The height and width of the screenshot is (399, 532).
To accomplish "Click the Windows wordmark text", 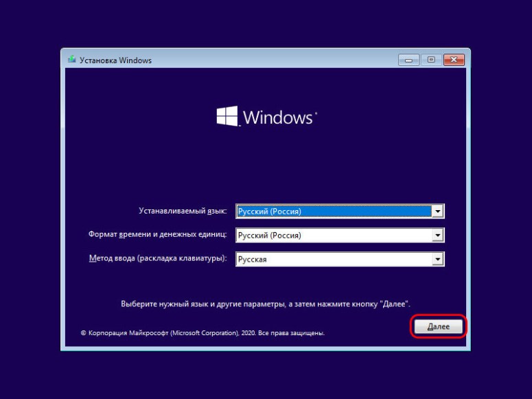I will pyautogui.click(x=278, y=117).
